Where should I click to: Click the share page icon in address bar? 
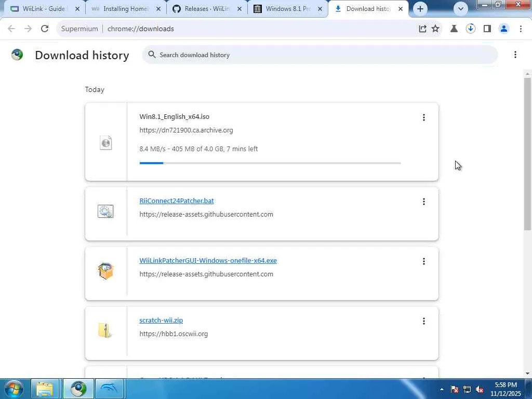(x=422, y=29)
